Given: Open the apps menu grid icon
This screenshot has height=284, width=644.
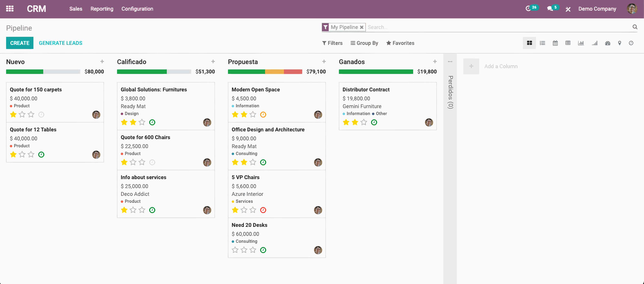Looking at the screenshot, I should (10, 9).
